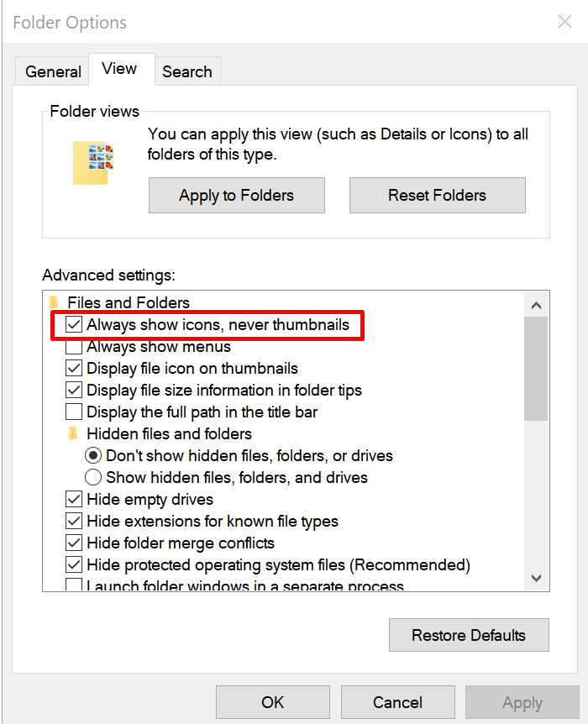Click the Hidden files and folders folder icon
Image resolution: width=588 pixels, height=724 pixels.
(x=74, y=433)
